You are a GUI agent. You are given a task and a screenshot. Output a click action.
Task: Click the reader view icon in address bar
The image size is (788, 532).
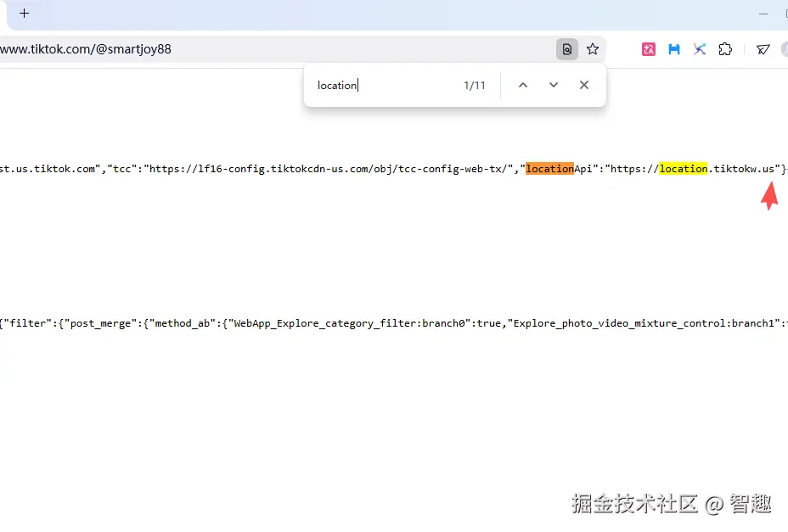pyautogui.click(x=566, y=48)
